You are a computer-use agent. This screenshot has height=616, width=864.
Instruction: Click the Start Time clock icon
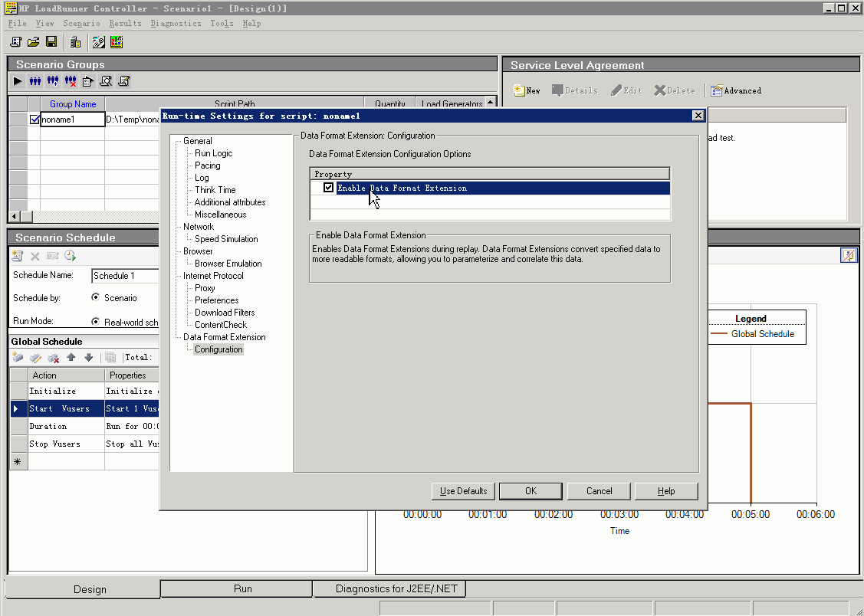pos(70,256)
